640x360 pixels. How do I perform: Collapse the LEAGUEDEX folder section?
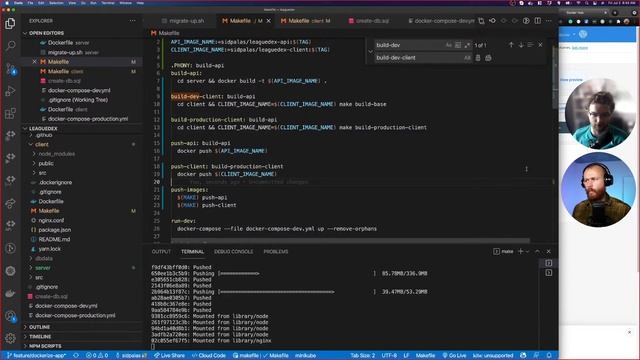click(x=82, y=128)
